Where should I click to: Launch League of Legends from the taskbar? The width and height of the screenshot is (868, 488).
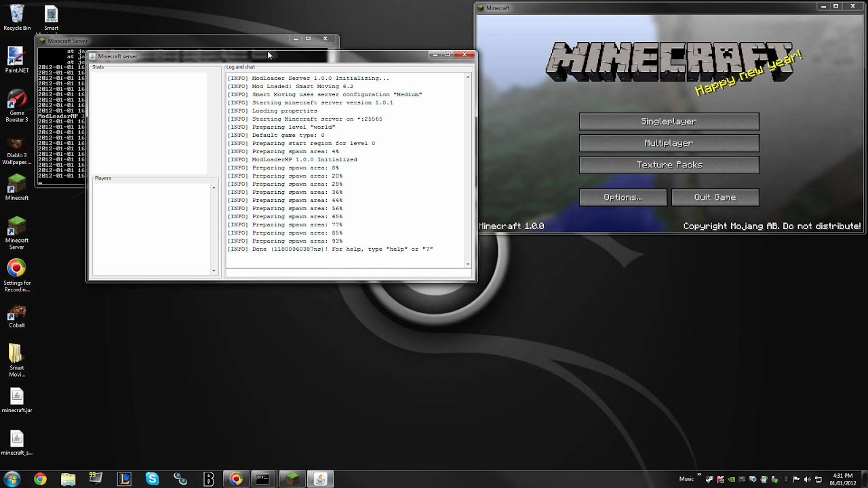pyautogui.click(x=124, y=479)
